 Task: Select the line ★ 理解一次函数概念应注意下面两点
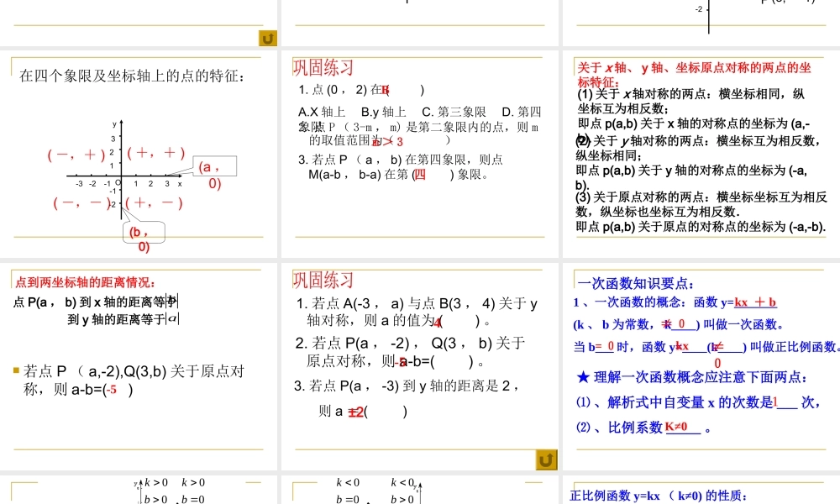(692, 377)
